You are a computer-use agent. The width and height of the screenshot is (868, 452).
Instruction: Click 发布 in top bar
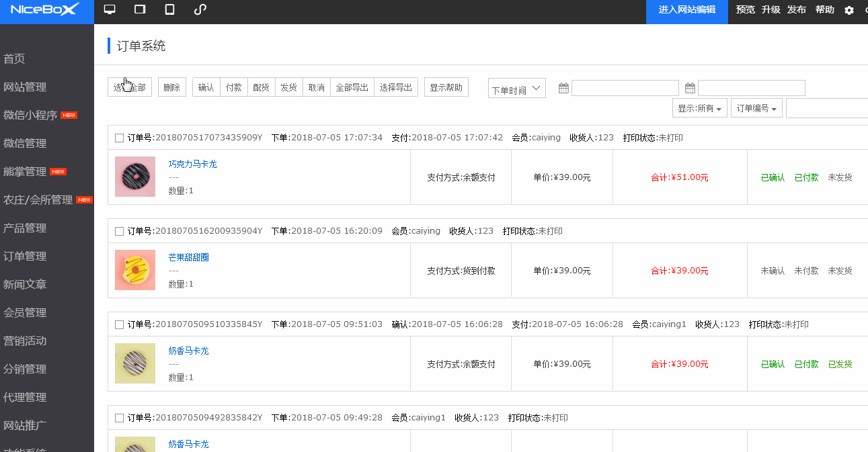point(797,10)
